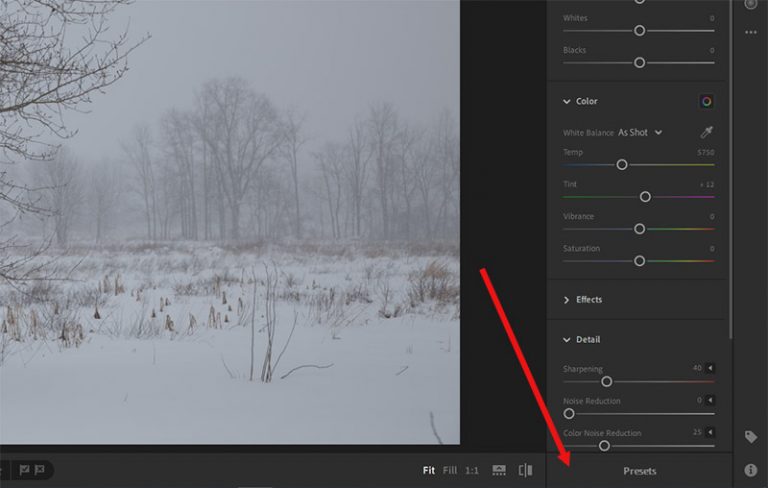Expand Color Noise Reduction options triangle
Viewport: 768px width, 488px height.
click(710, 432)
